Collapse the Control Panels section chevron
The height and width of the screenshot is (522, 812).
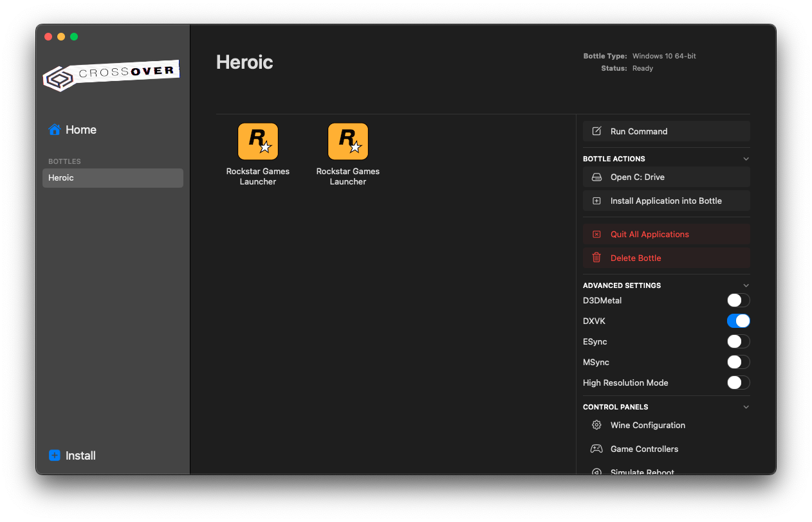pyautogui.click(x=746, y=407)
